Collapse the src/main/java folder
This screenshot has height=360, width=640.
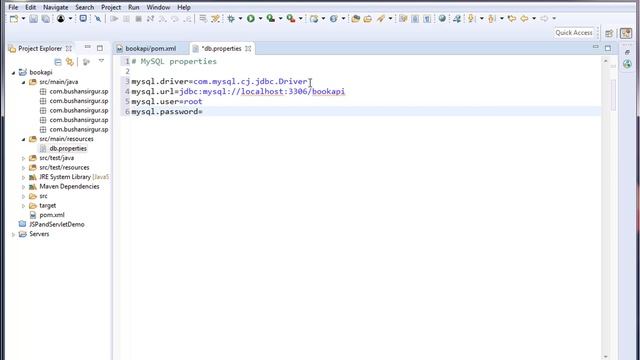(x=23, y=82)
